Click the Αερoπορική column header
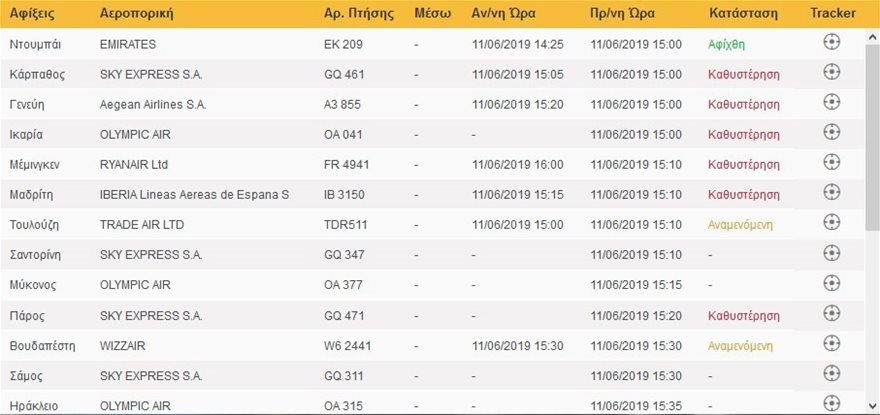This screenshot has height=415, width=880. coord(136,13)
